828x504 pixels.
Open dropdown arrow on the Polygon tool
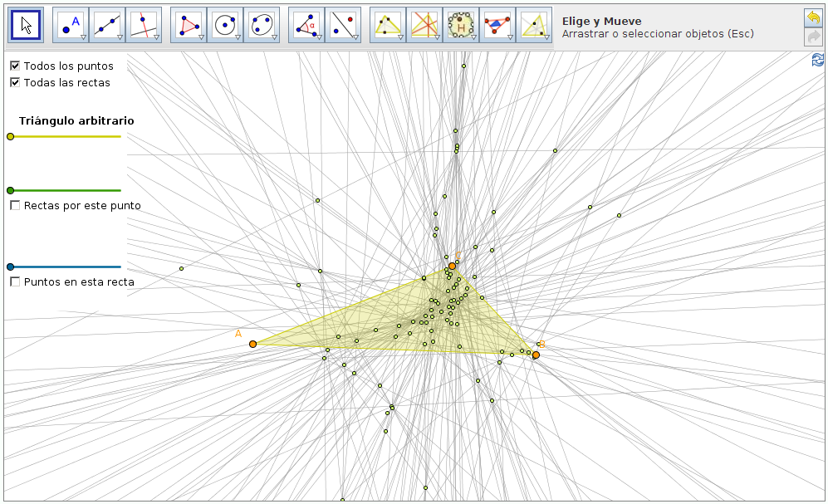tap(201, 37)
